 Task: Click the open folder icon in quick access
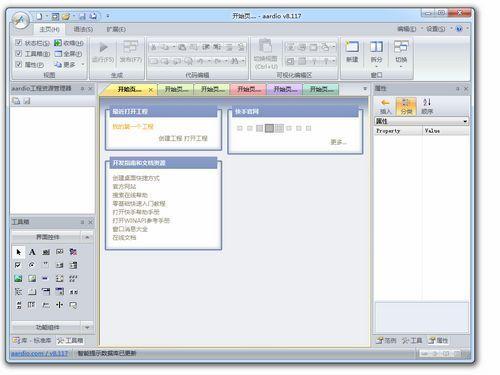click(x=66, y=16)
